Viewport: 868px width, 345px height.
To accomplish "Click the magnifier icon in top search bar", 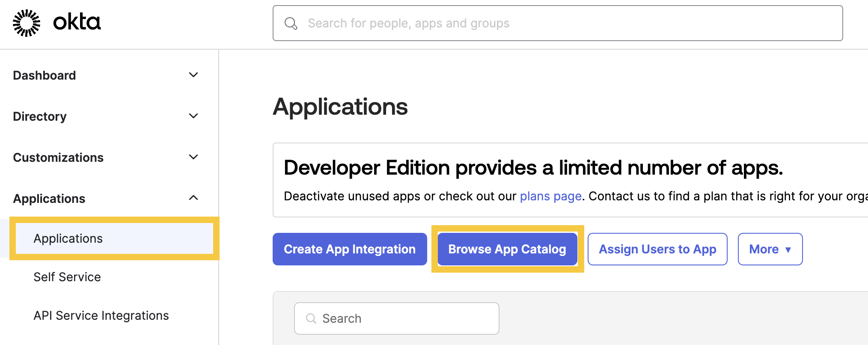I will (x=291, y=24).
